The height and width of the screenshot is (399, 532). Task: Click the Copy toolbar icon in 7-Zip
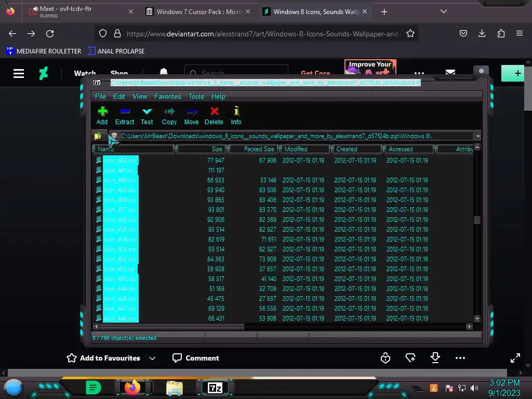[x=169, y=116]
